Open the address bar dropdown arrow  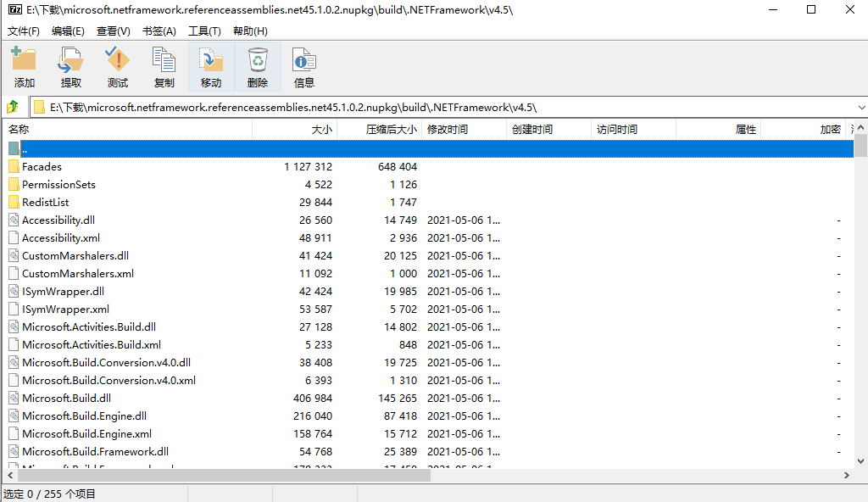tap(860, 107)
